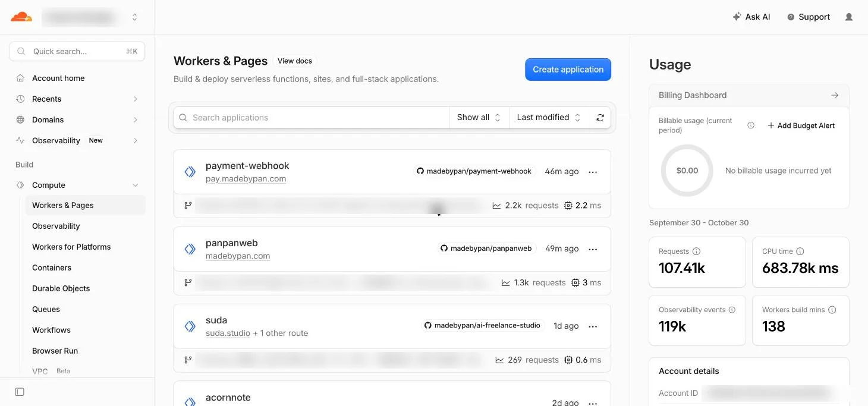Collapse the Compute section chevron
868x406 pixels.
click(x=136, y=185)
